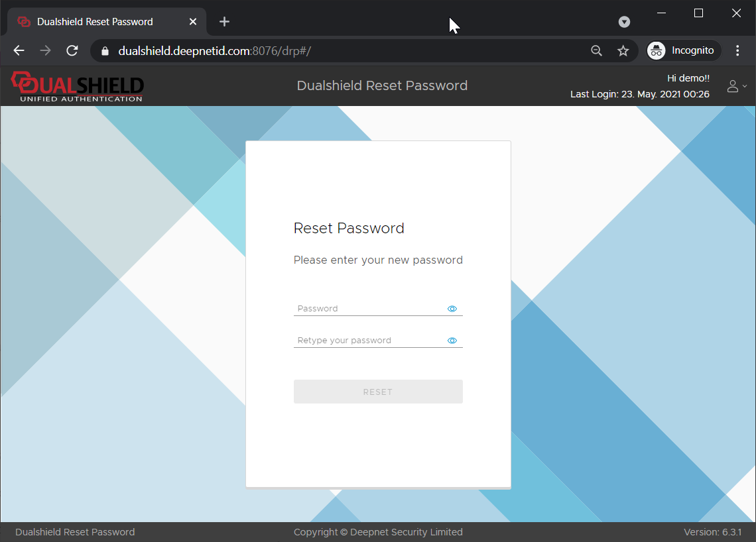756x542 pixels.
Task: Click the address bar URL
Action: (x=215, y=50)
